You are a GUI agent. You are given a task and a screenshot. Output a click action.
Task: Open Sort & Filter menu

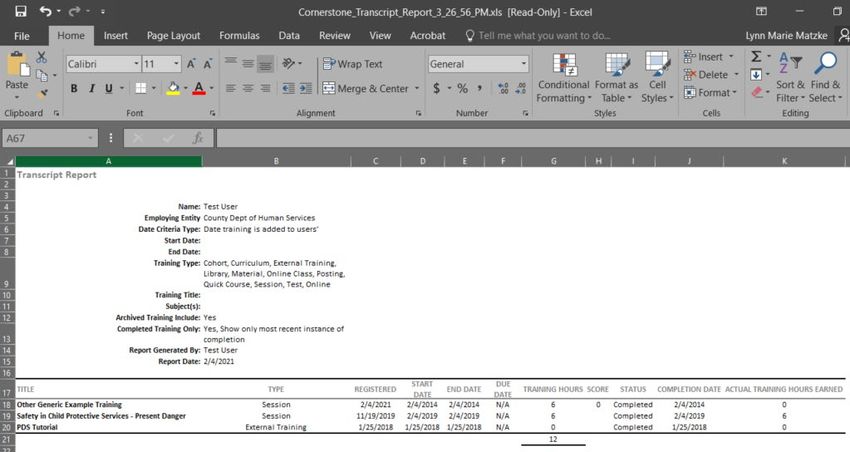point(790,78)
